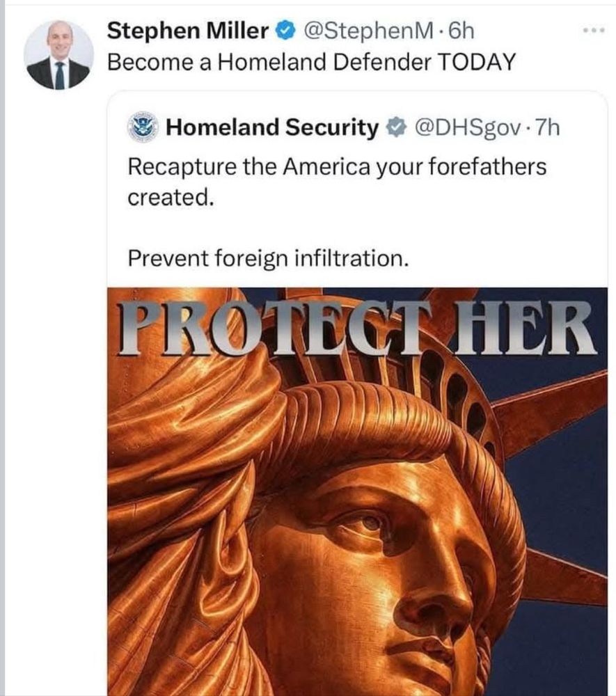The image size is (616, 696).
Task: Open the three-dot more options menu
Action: coord(594,30)
